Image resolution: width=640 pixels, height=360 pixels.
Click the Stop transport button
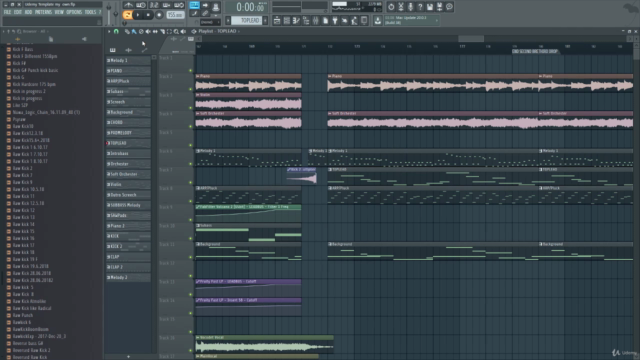pos(148,15)
